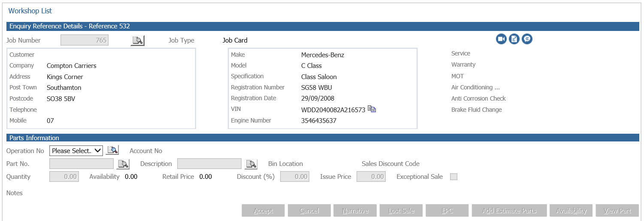The width and height of the screenshot is (644, 221).
Task: Select the EPC button
Action: point(447,211)
